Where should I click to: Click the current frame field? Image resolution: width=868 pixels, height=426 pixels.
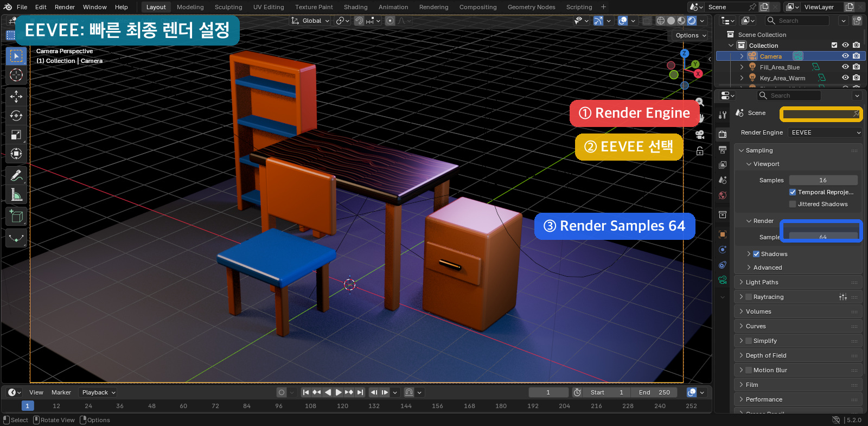point(548,392)
